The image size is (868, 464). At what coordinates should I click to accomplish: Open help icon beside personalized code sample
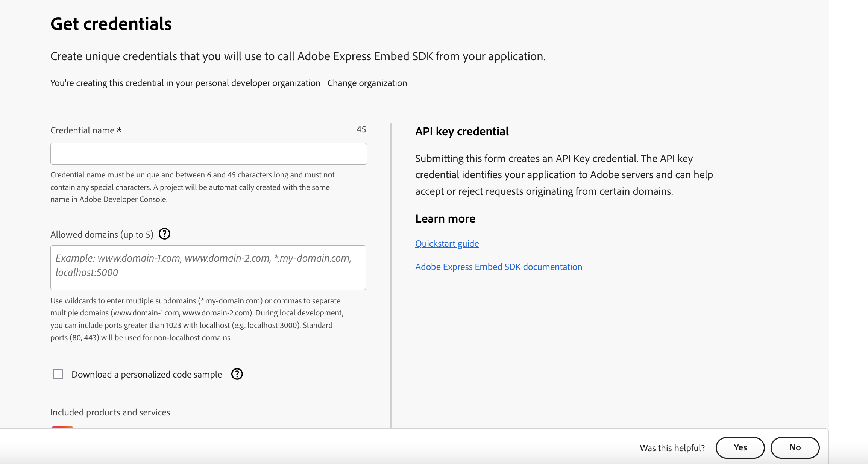[x=237, y=374]
